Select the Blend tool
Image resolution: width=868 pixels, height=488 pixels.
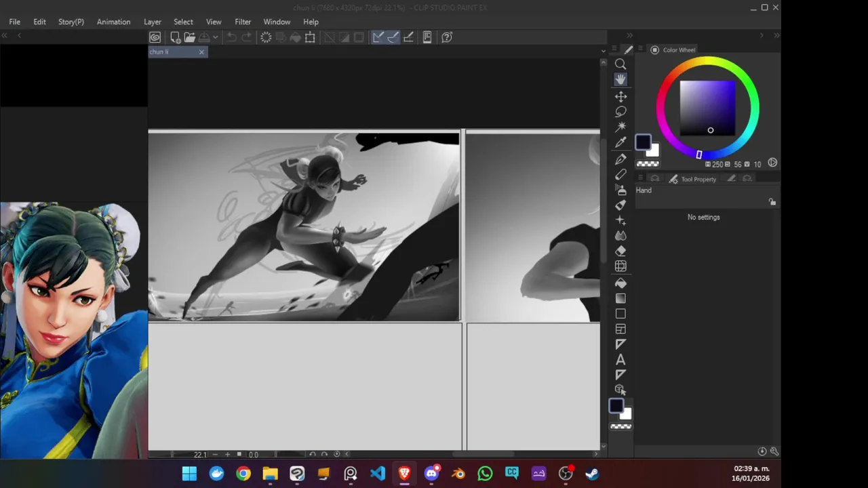click(620, 236)
